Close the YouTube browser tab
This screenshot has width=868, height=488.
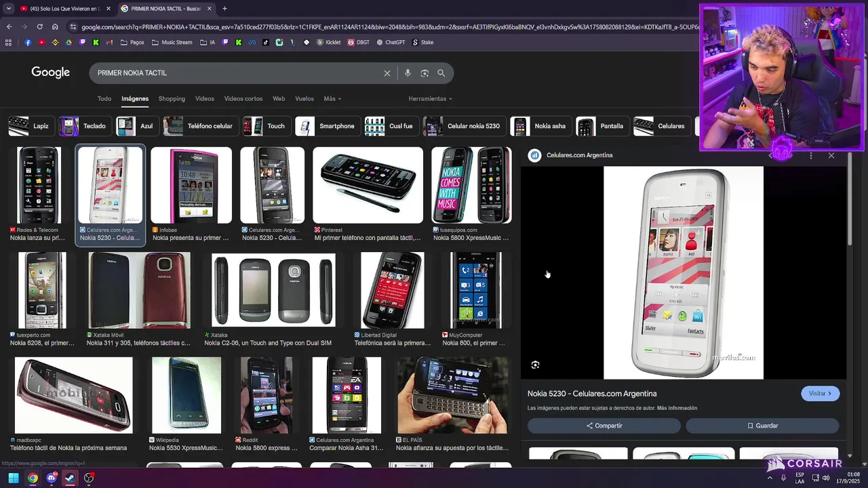point(108,9)
